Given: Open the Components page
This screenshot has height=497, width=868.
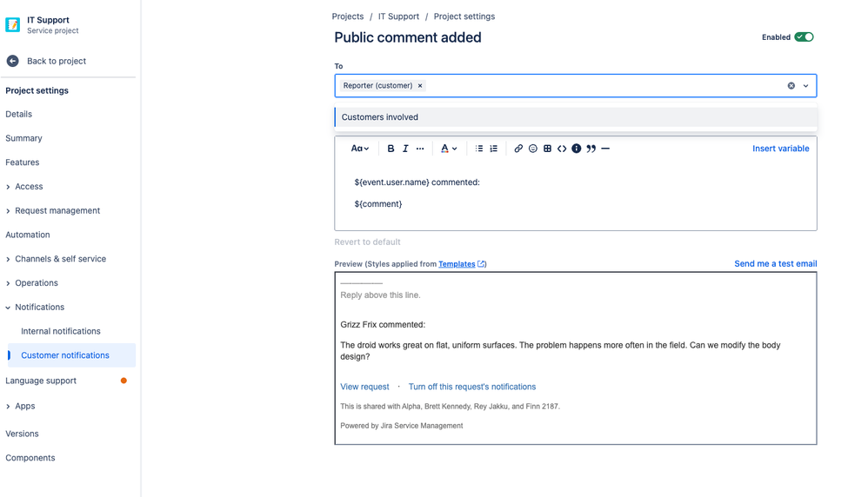Looking at the screenshot, I should tap(30, 458).
